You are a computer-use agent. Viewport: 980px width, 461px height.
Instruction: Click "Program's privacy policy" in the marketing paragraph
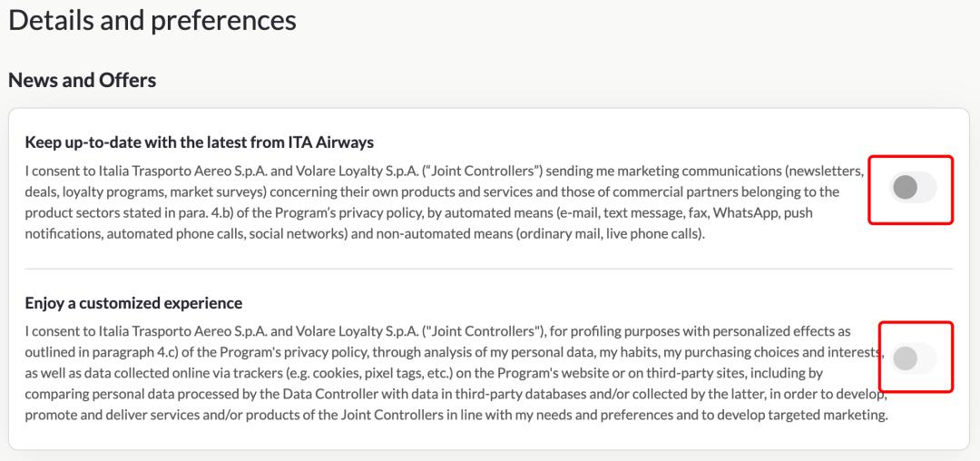355,213
